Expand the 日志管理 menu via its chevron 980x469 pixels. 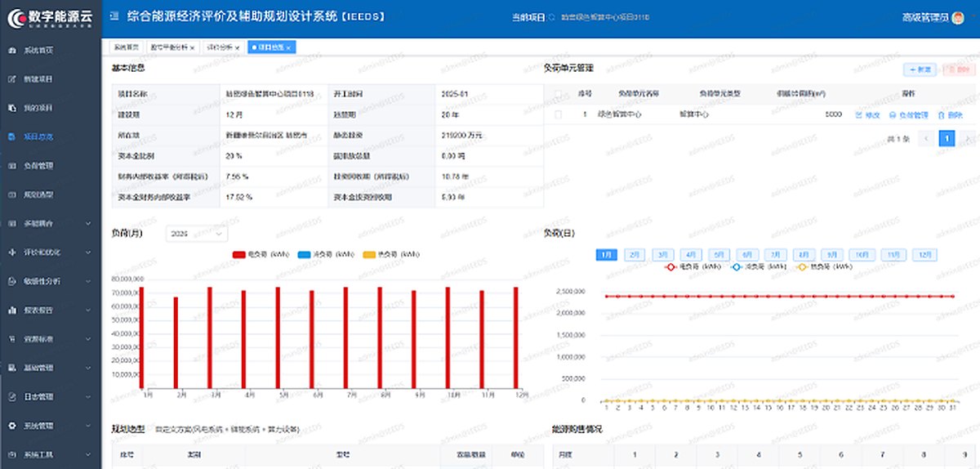click(88, 397)
